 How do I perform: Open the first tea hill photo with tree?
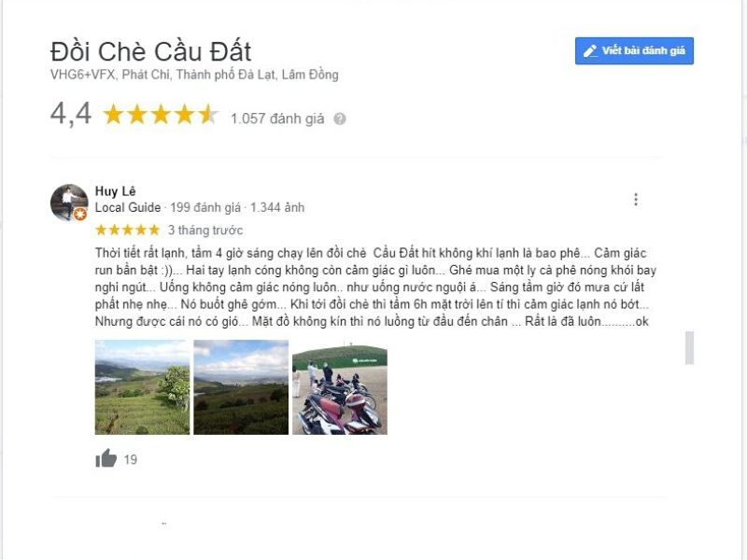coord(142,387)
